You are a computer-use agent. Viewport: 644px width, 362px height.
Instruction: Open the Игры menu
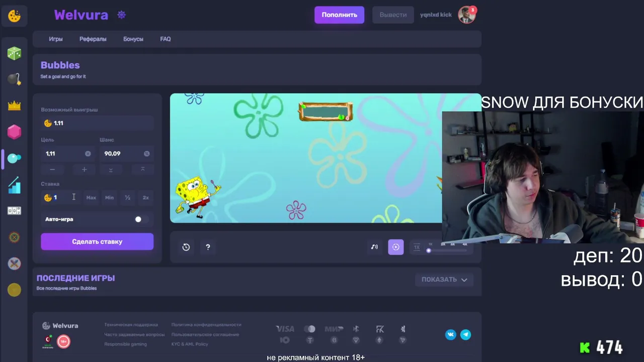click(56, 39)
